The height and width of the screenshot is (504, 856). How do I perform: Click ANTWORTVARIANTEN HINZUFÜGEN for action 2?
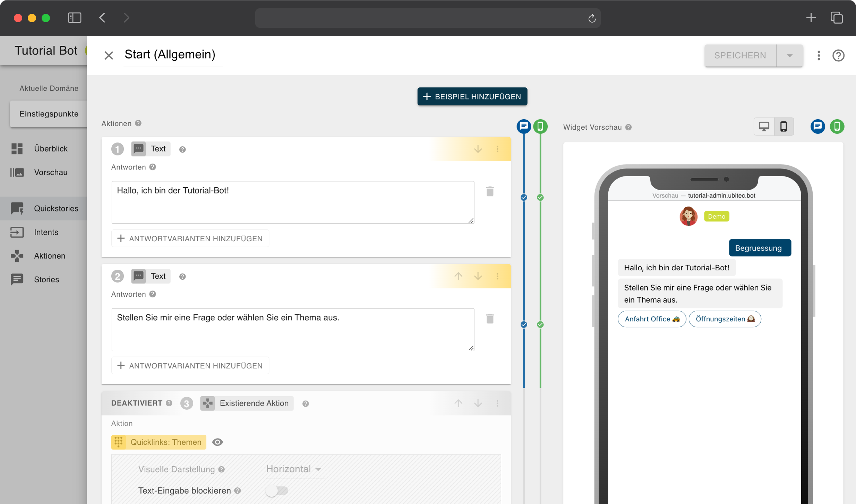click(x=190, y=365)
